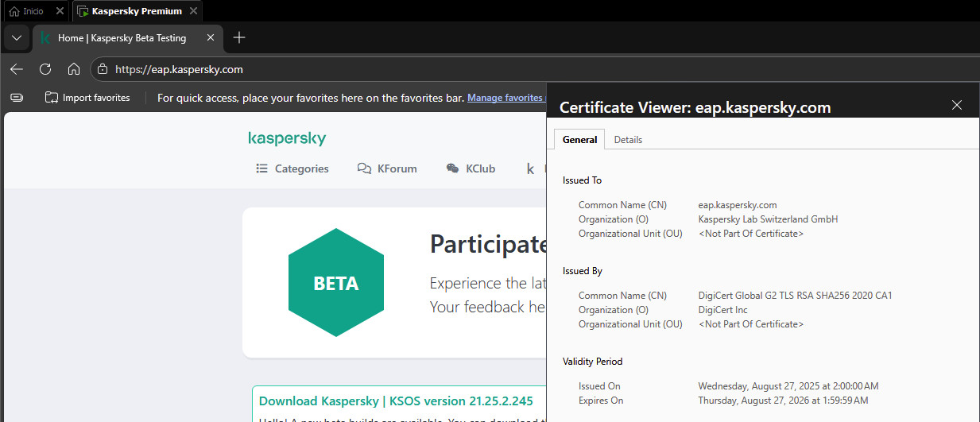The width and height of the screenshot is (980, 422).
Task: Open the browser home page
Action: (x=74, y=69)
